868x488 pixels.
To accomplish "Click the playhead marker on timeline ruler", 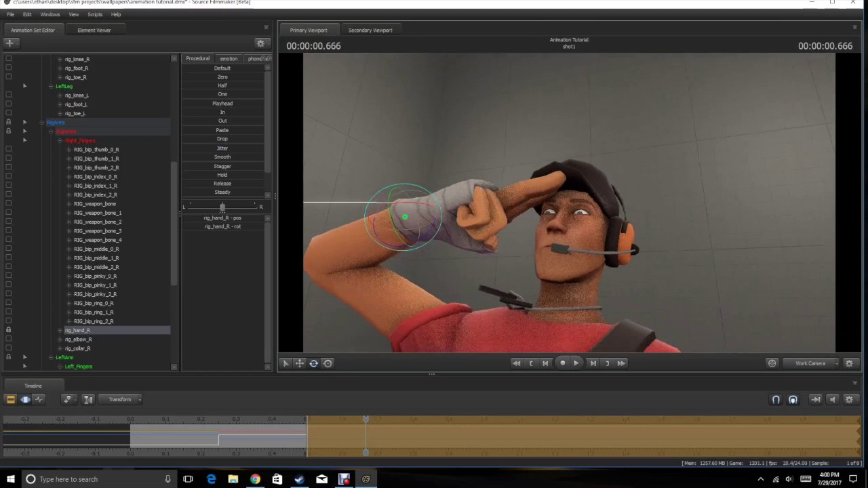I will click(366, 420).
